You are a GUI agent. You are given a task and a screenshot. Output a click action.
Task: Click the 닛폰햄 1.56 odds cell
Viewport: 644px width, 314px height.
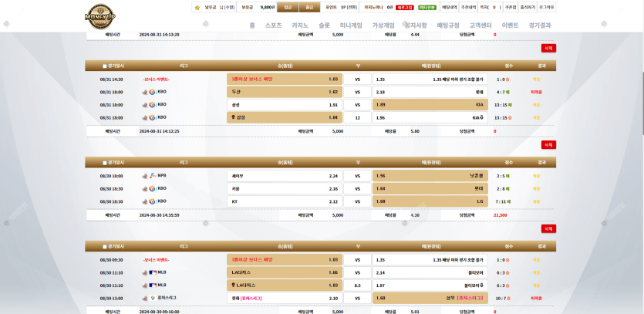(x=430, y=176)
